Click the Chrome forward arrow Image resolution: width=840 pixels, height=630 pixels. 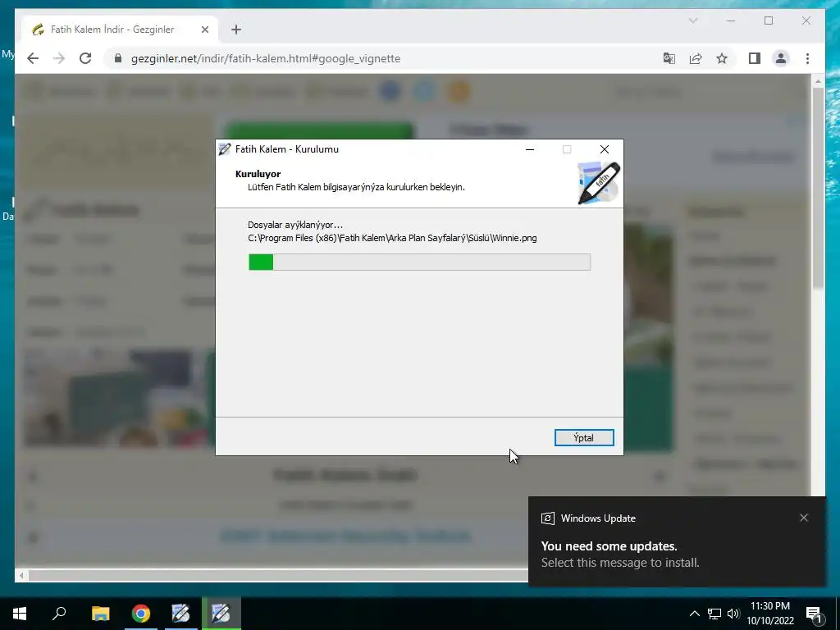[59, 58]
